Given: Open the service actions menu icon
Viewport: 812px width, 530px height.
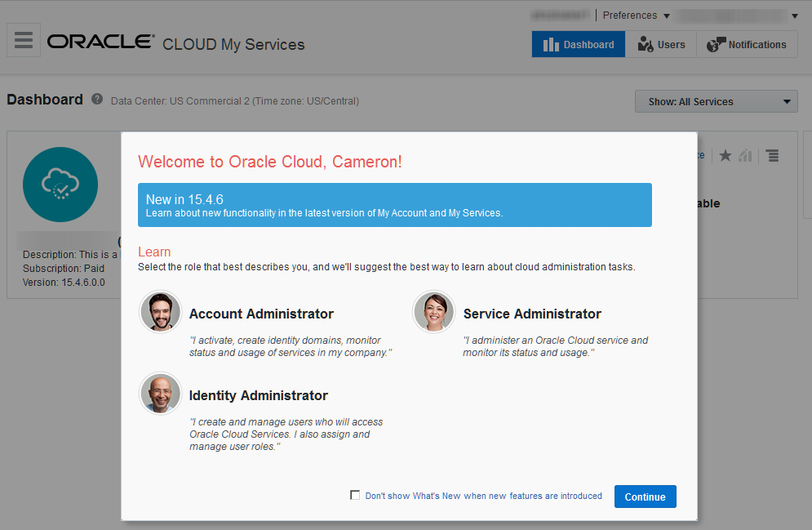Looking at the screenshot, I should pos(772,155).
